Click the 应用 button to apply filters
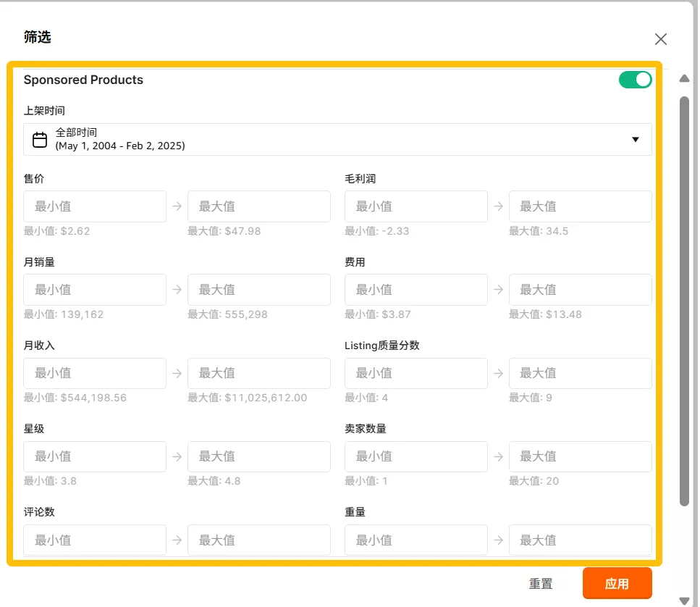Viewport: 700px width, 607px height. tap(617, 583)
